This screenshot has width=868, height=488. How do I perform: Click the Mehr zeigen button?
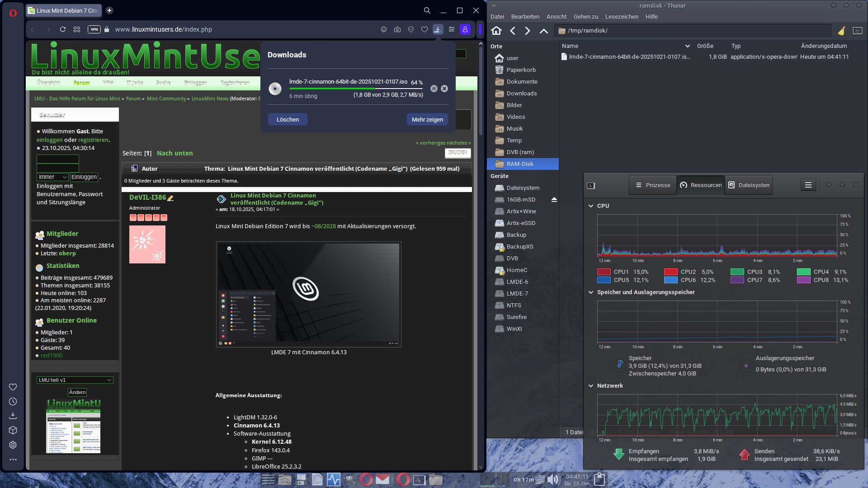point(427,119)
